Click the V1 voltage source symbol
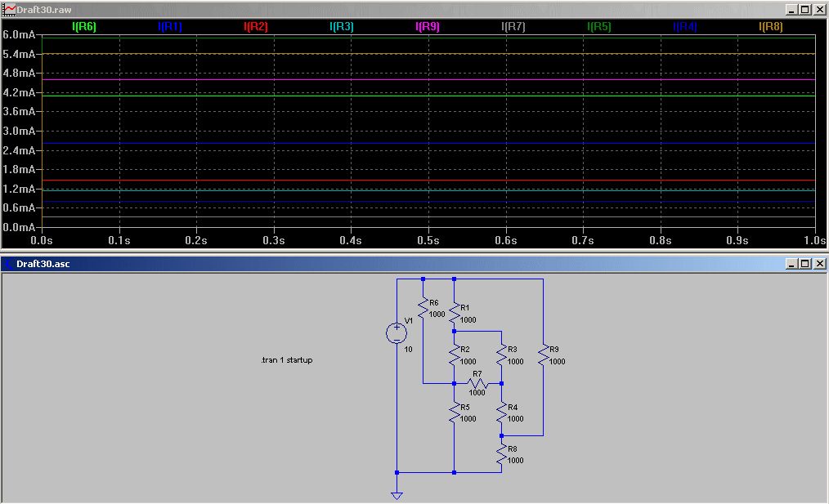 pyautogui.click(x=397, y=332)
